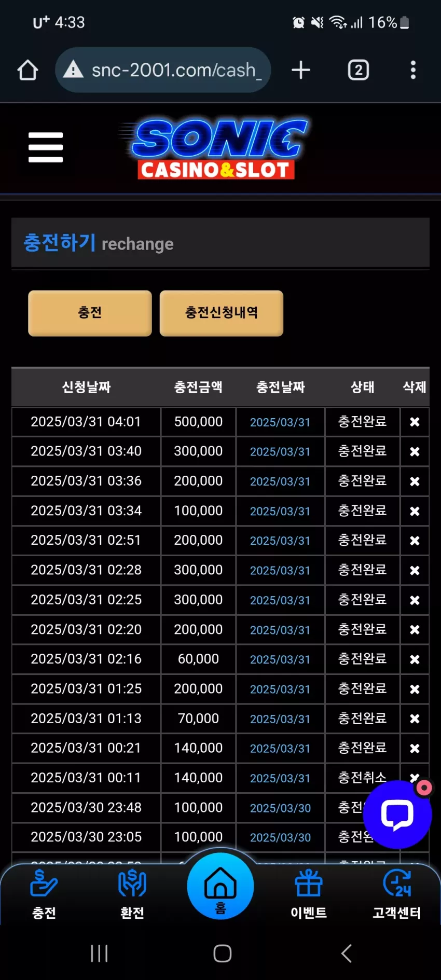This screenshot has height=980, width=441.
Task: Open the hamburger menu
Action: pos(46,147)
